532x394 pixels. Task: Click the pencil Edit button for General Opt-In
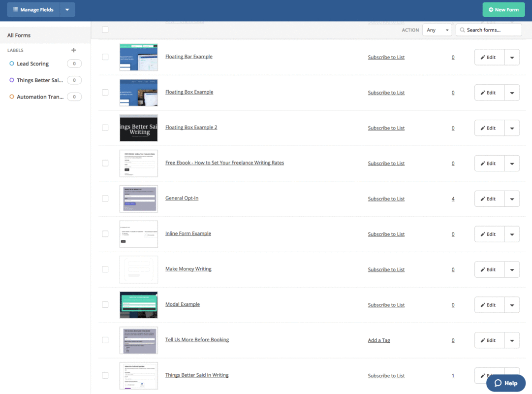coord(489,199)
